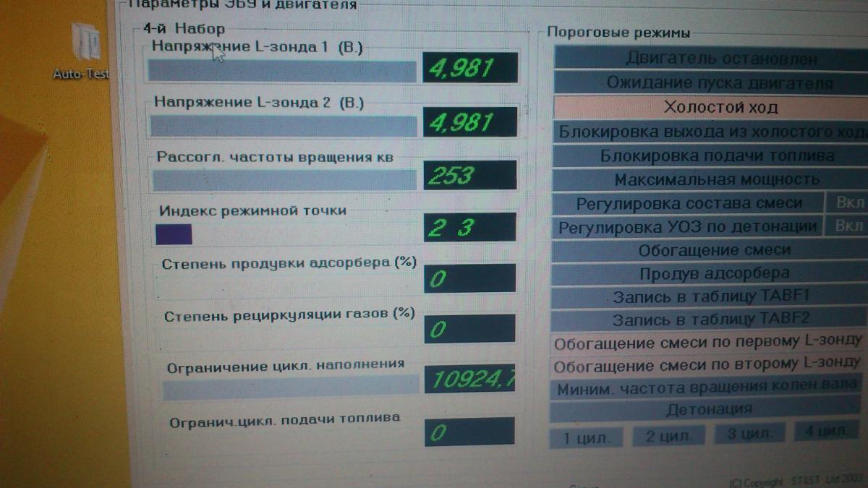The width and height of the screenshot is (868, 488).
Task: Select the 'Регулировка УОЗ по детонации' indicator
Action: 689,227
